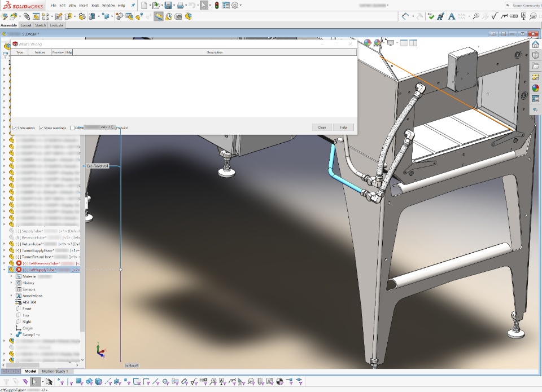Select the Origin tree item
This screenshot has width=542, height=392.
pos(24,328)
